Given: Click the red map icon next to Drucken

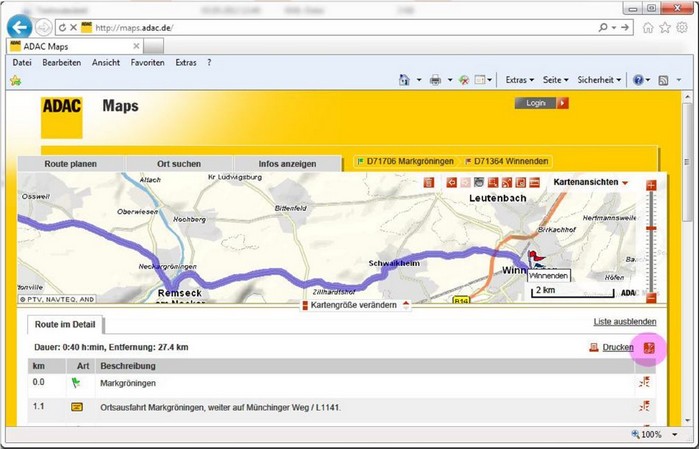Looking at the screenshot, I should coord(649,348).
